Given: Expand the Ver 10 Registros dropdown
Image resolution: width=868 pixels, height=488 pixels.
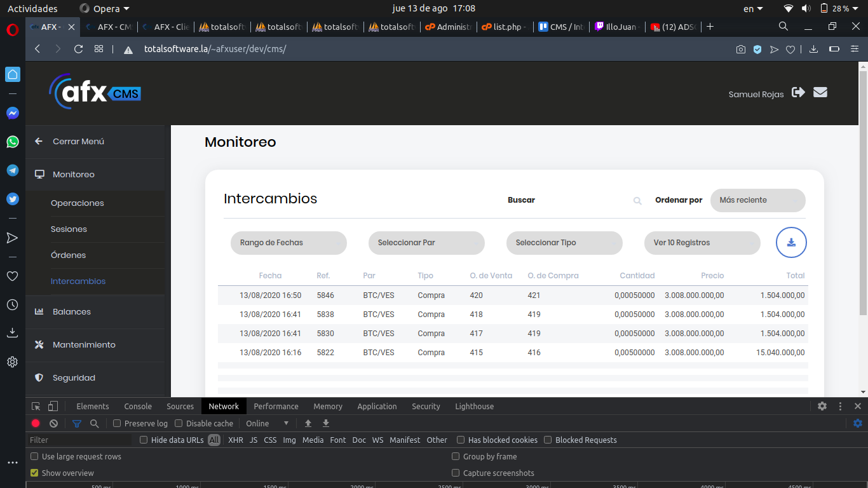Looking at the screenshot, I should 702,243.
